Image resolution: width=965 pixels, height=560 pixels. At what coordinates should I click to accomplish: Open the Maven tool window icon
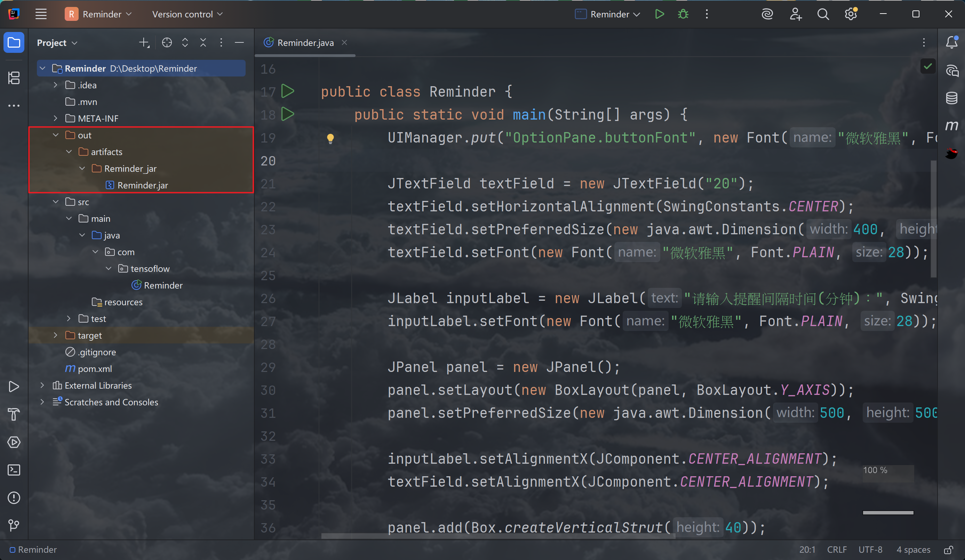951,125
